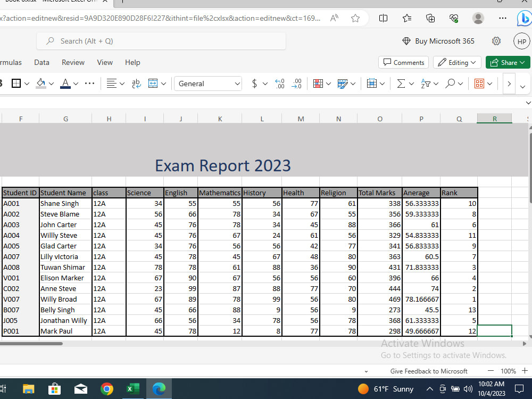Screen dimensions: 532x399
Task: Click Find & Select magnifier icon
Action: pos(450,84)
